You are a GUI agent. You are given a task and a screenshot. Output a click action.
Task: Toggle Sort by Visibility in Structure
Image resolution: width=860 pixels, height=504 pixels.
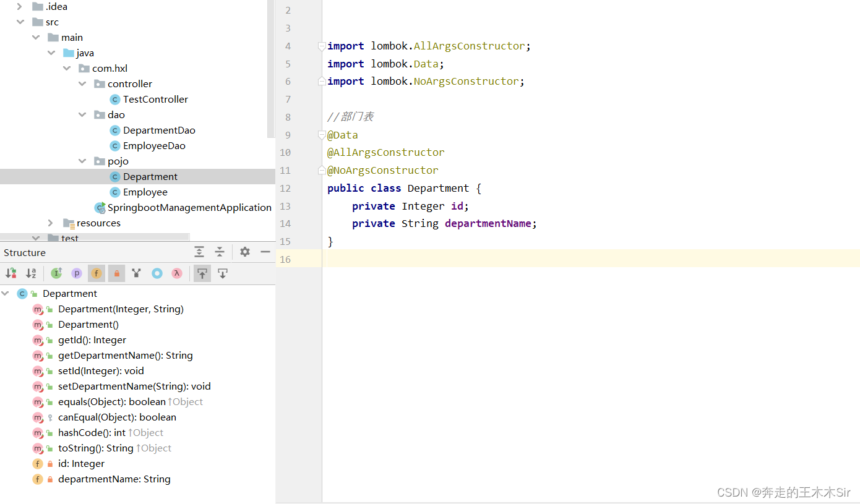coord(11,273)
